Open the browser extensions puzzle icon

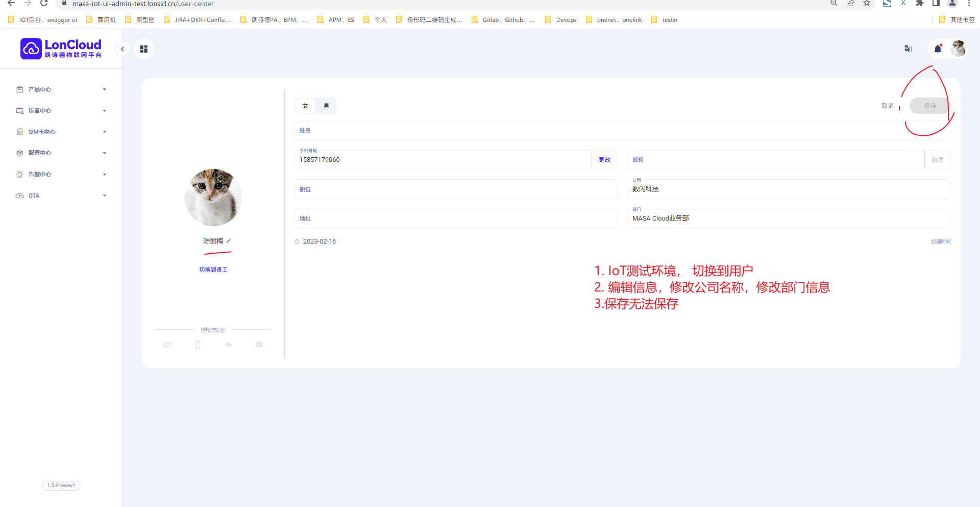click(920, 3)
